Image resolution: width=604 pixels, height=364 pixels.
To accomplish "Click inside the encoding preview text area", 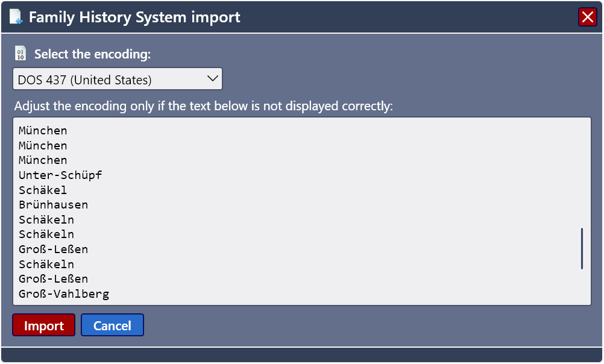I will click(x=301, y=211).
